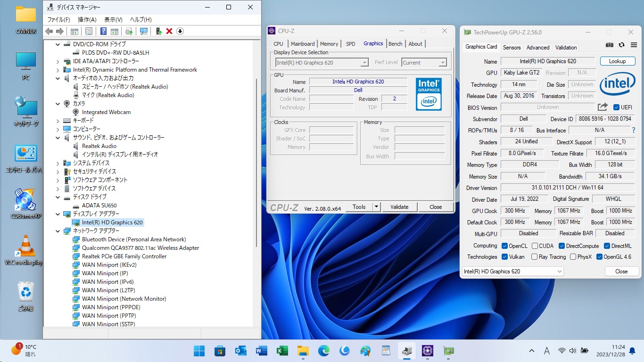The width and height of the screenshot is (644, 362).
Task: Toggle the Vulkan checkbox
Action: 505,257
